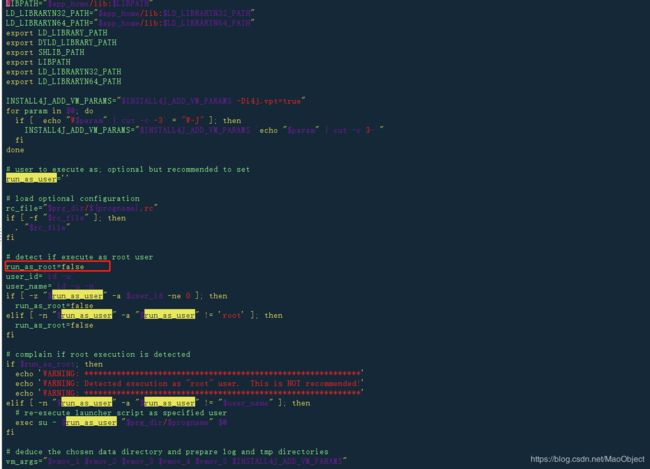Image resolution: width=650 pixels, height=469 pixels.
Task: Click the 'for param in' loop line
Action: click(x=50, y=111)
